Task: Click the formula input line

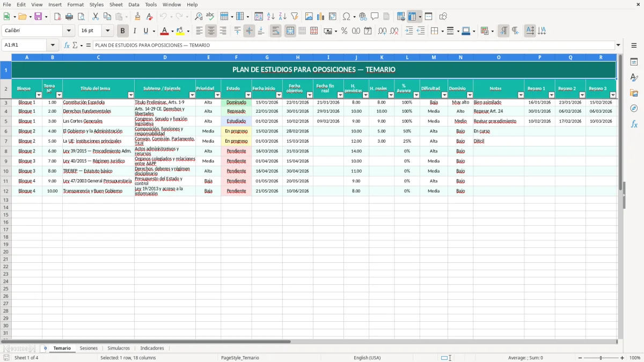Action: click(x=354, y=45)
